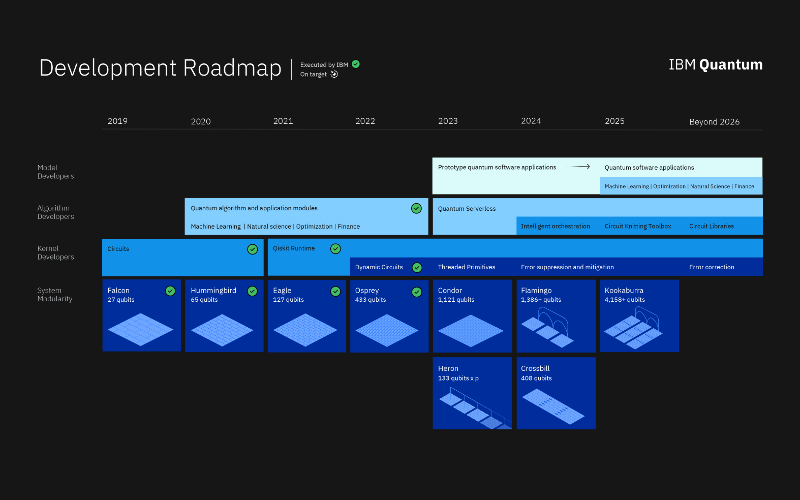This screenshot has height=500, width=800.
Task: Click Error suppression and mitigation label
Action: (567, 267)
